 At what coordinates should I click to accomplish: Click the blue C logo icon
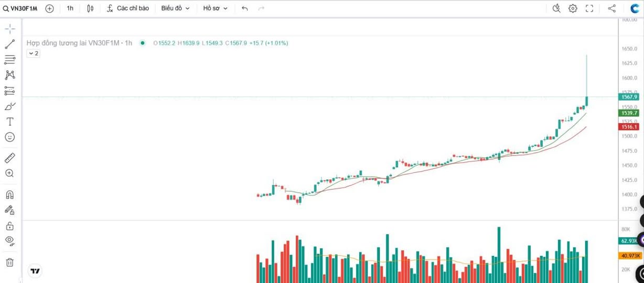click(x=635, y=8)
